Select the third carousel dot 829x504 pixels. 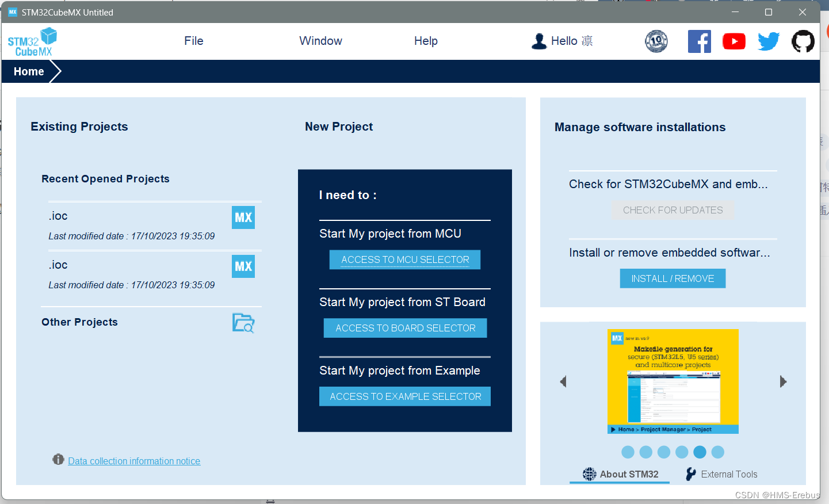[664, 452]
